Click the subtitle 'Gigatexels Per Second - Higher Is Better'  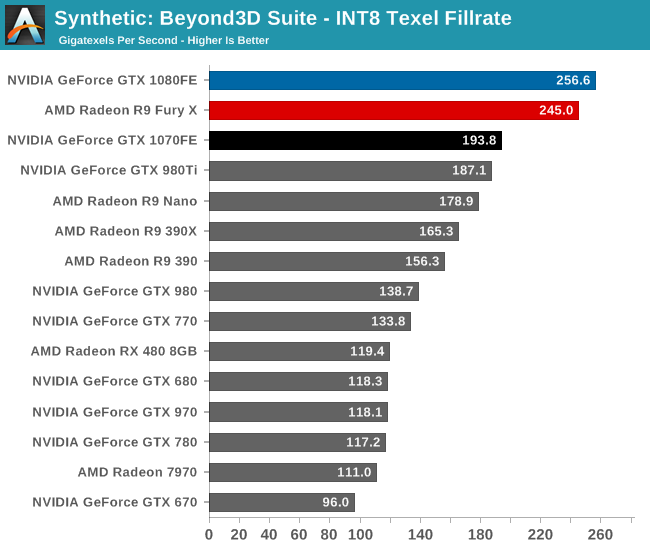click(x=164, y=41)
